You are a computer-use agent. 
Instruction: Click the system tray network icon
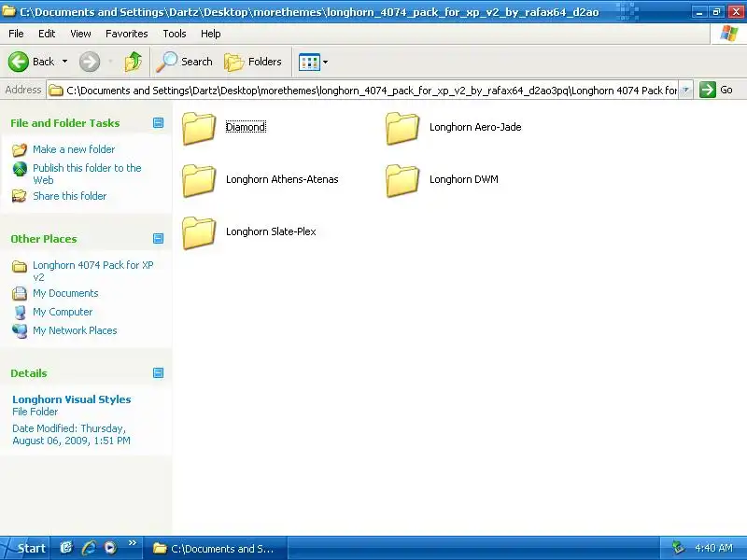(x=678, y=548)
